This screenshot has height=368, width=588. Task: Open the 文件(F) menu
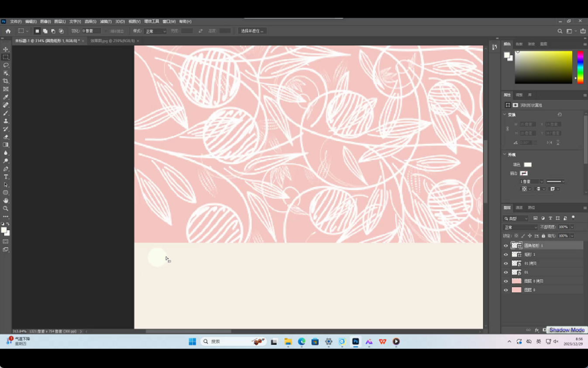point(16,21)
